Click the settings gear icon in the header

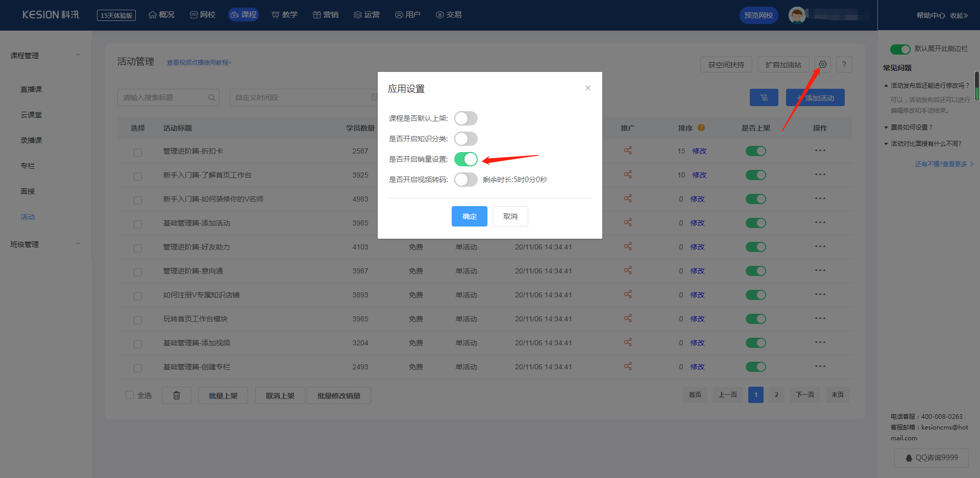(x=822, y=64)
